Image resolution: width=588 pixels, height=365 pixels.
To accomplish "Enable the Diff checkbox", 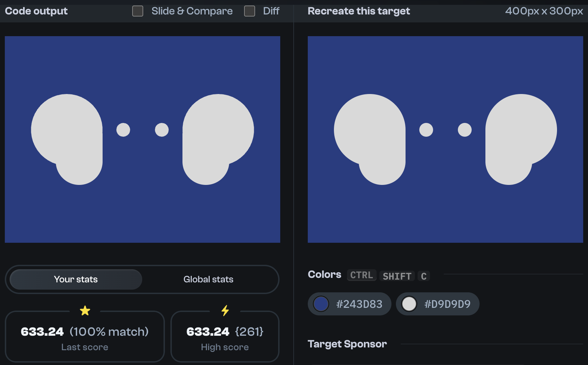I will [x=249, y=11].
